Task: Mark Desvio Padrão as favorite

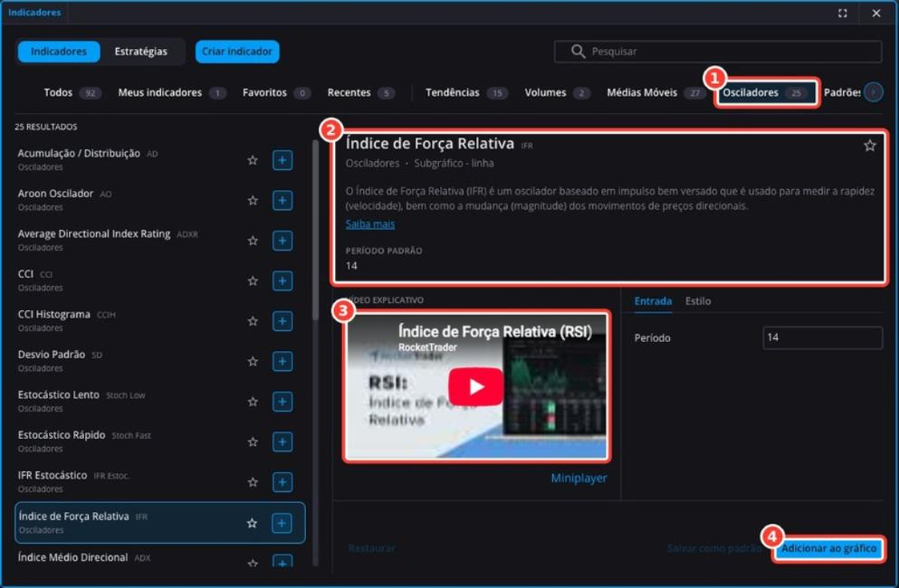Action: [x=253, y=361]
